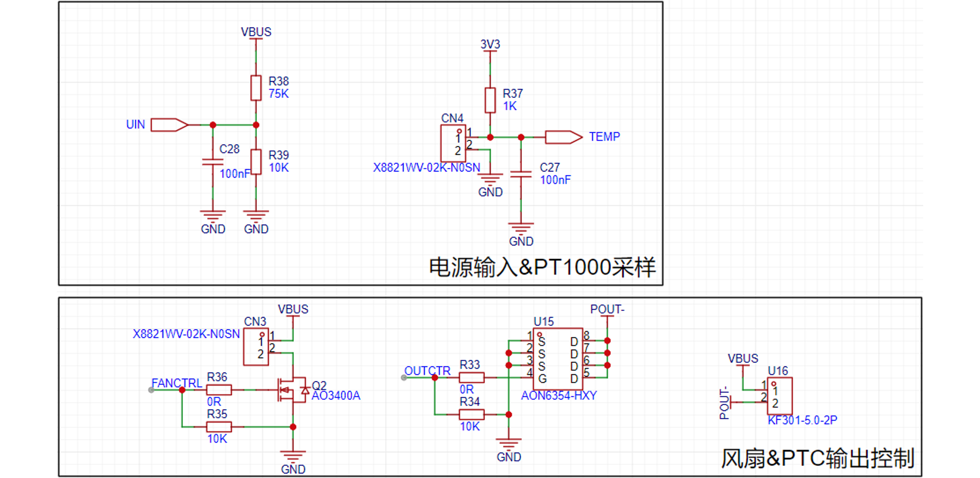Select resistor R39 10K symbol
This screenshot has width=980, height=478.
pos(256,162)
